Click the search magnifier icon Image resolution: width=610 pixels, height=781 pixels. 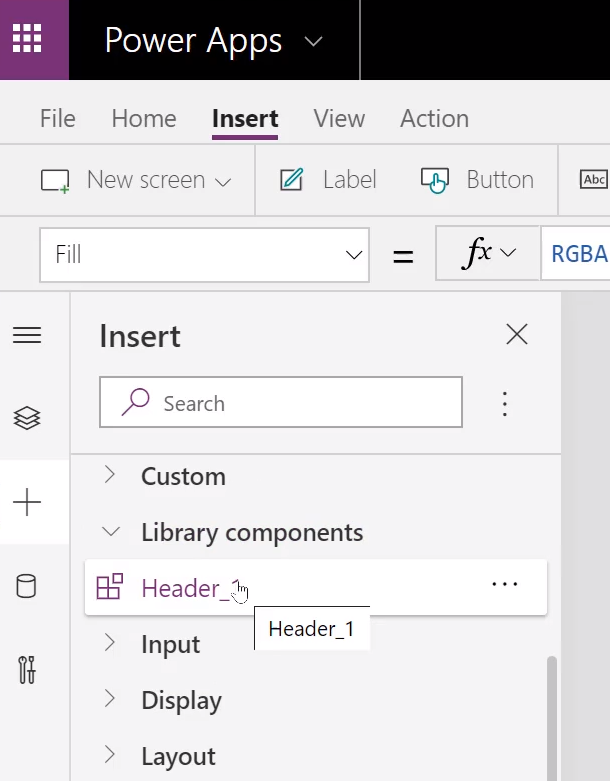[x=135, y=401]
